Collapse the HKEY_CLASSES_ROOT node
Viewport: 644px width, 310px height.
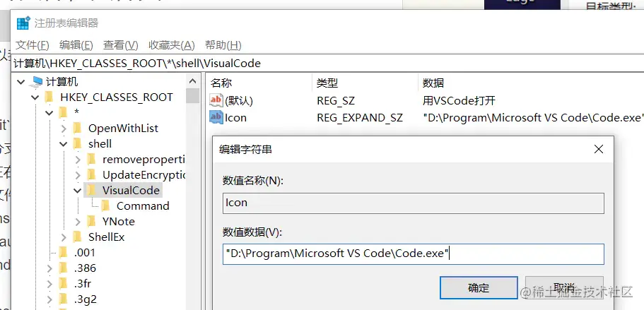click(x=35, y=97)
